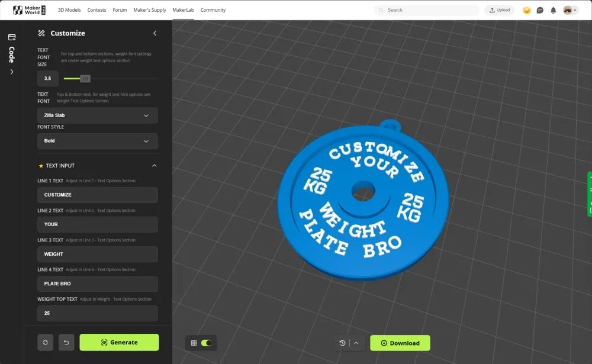Screen dimensions: 592x364
Task: Click the gold points badge icon
Action: click(526, 10)
